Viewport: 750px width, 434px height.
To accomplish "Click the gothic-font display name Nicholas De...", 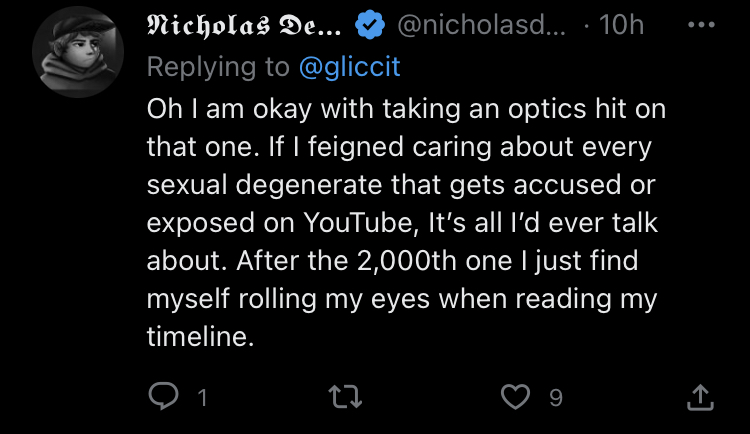I will (244, 25).
